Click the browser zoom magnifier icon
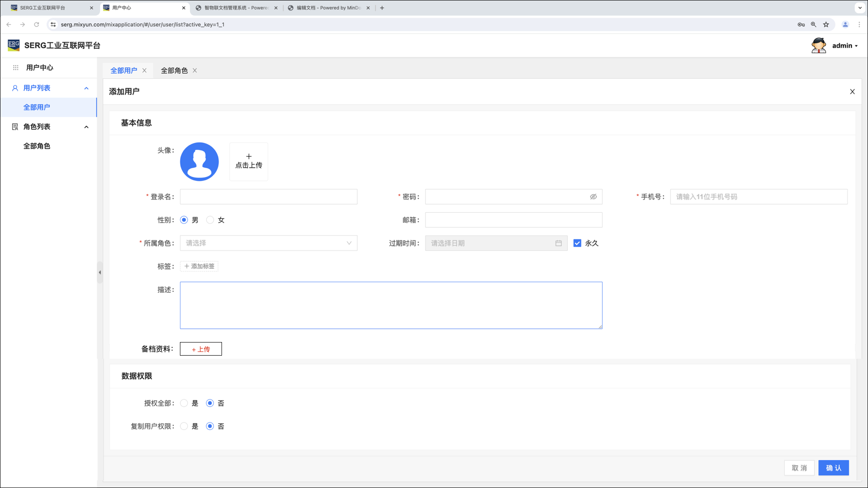This screenshot has height=488, width=868. coord(813,24)
